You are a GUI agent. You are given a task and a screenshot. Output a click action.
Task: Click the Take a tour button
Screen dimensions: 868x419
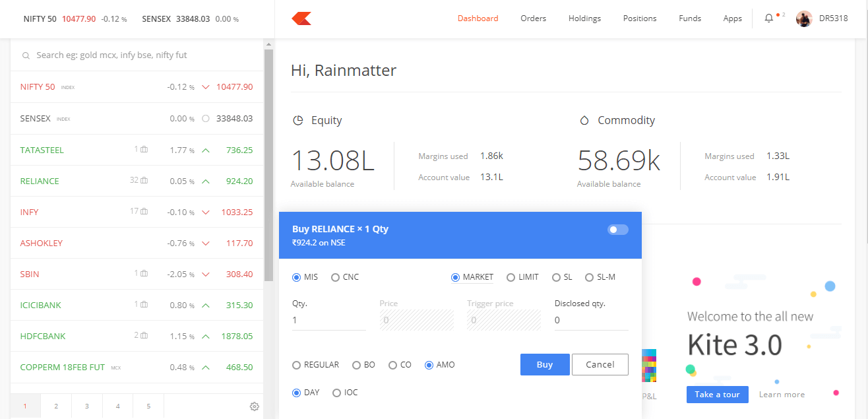(x=718, y=395)
